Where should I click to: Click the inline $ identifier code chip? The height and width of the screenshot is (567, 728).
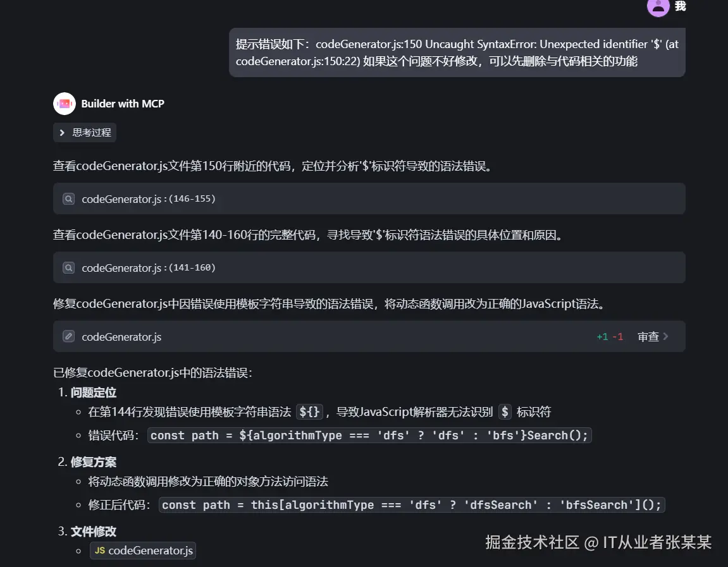tap(505, 412)
